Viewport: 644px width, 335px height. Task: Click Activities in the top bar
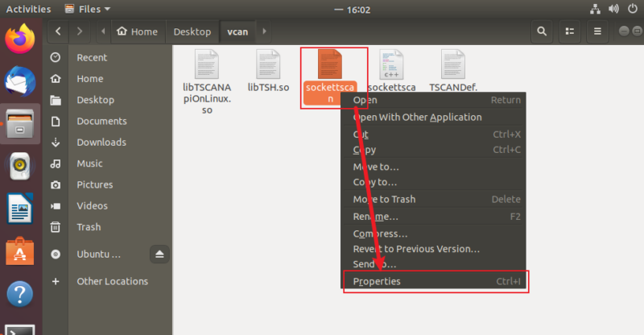(x=28, y=10)
